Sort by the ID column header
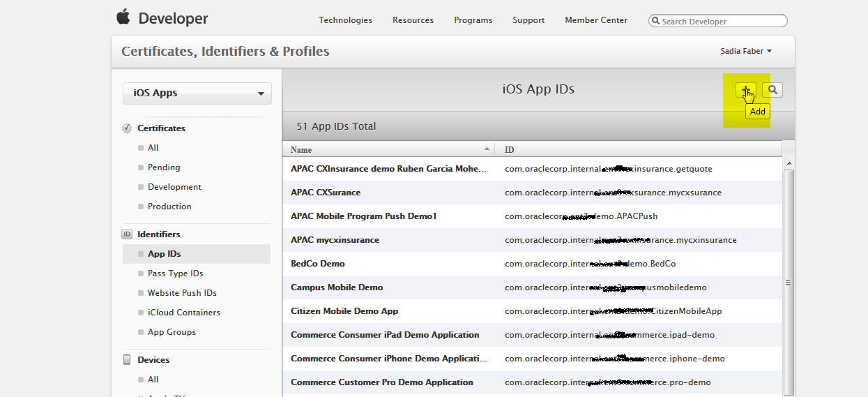 tap(638, 149)
